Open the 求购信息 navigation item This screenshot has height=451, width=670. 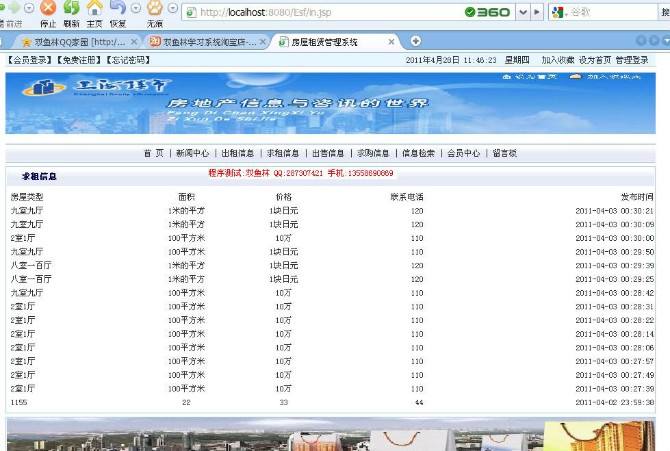click(x=373, y=153)
